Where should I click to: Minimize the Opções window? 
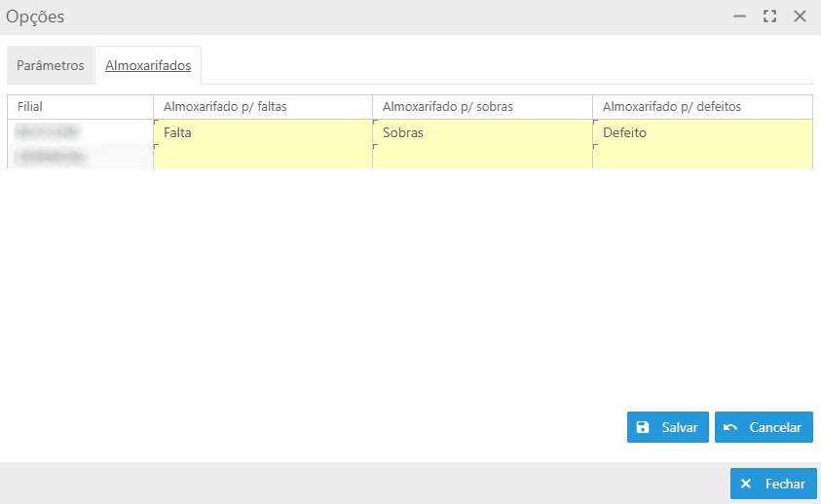(740, 17)
